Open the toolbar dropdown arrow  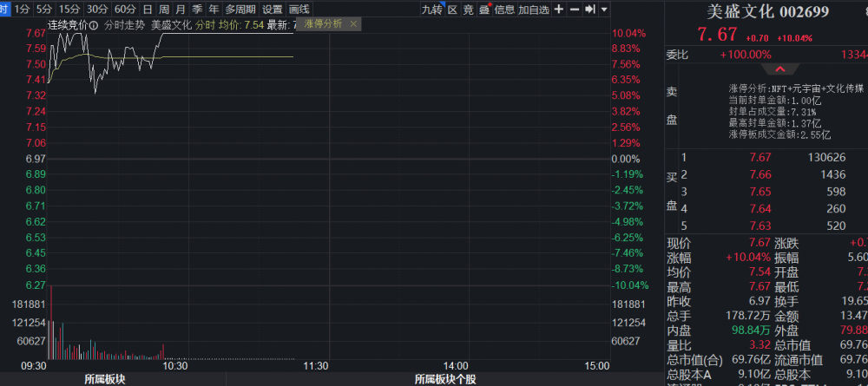[603, 10]
